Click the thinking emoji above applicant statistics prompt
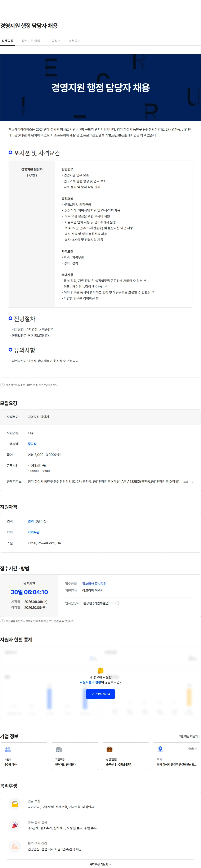 [100, 671]
